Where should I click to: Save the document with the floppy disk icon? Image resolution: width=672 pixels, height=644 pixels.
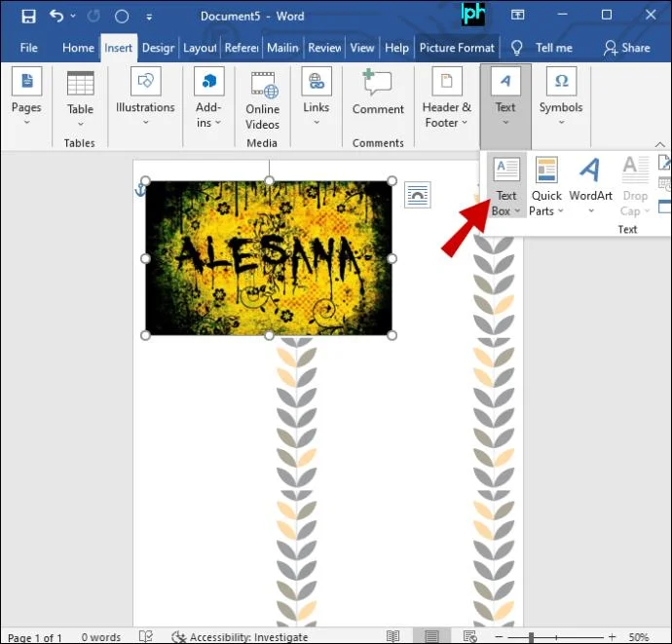click(28, 17)
